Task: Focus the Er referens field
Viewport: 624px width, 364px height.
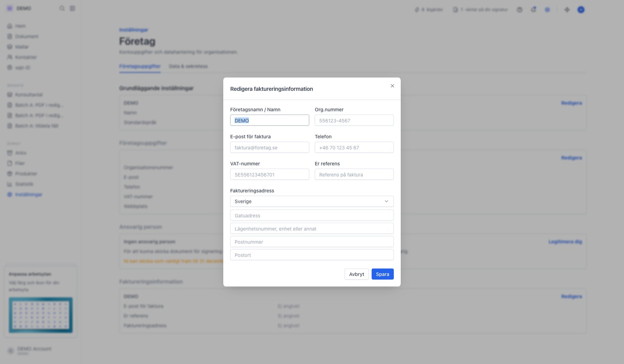Action: click(354, 174)
